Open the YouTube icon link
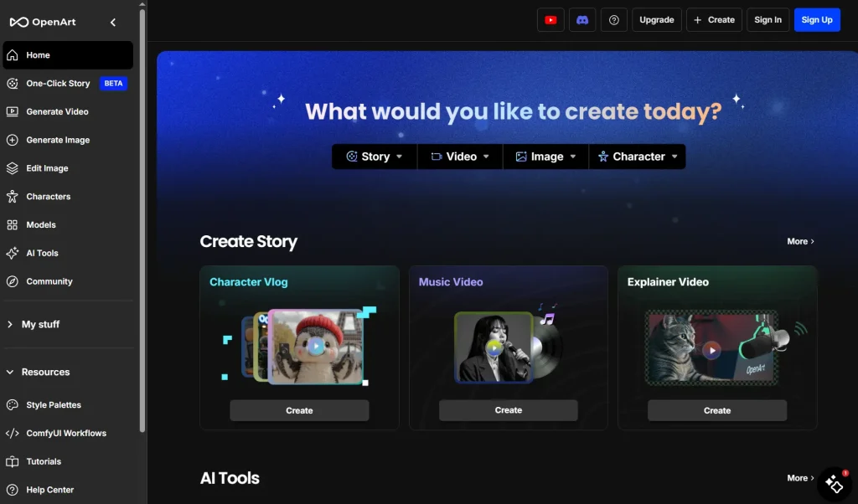Image resolution: width=858 pixels, height=504 pixels. [x=550, y=20]
